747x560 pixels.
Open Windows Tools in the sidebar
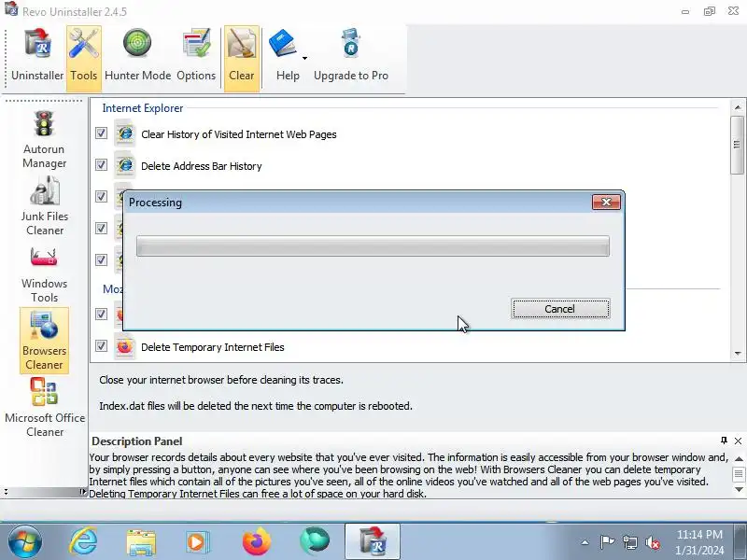tap(44, 274)
